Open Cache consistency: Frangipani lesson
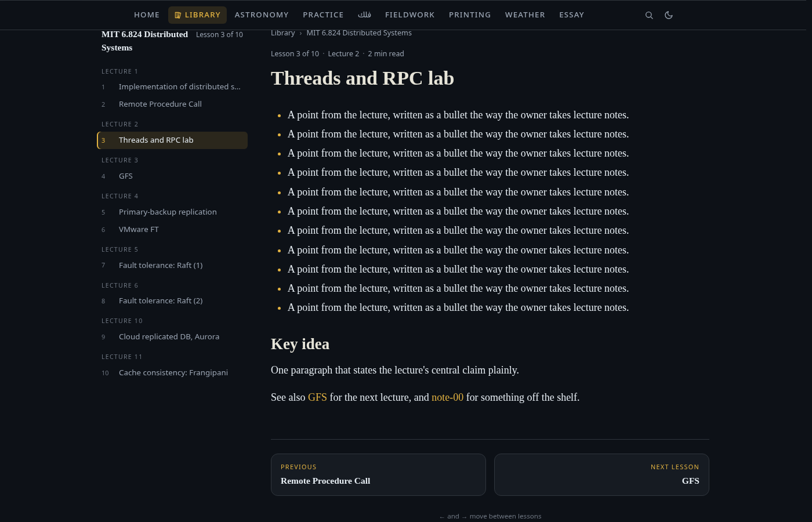Image resolution: width=812 pixels, height=522 pixels. [172, 373]
